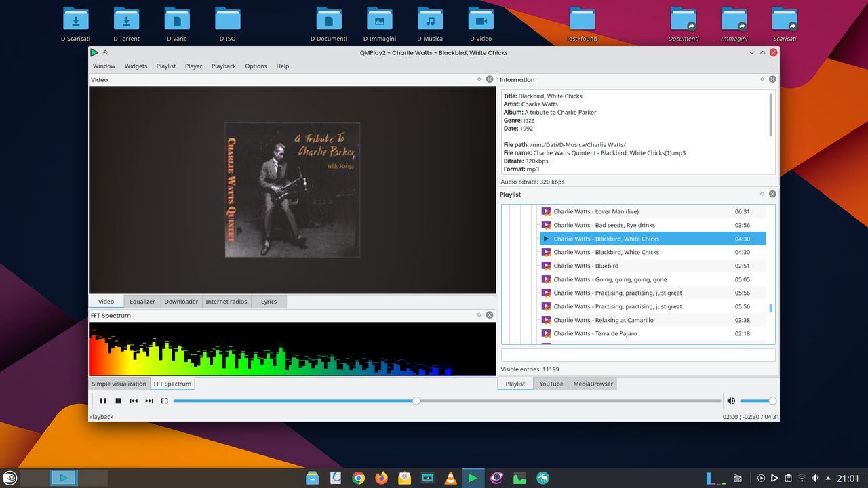Expand hidden system tray icons arrow
868x488 pixels.
click(x=828, y=478)
